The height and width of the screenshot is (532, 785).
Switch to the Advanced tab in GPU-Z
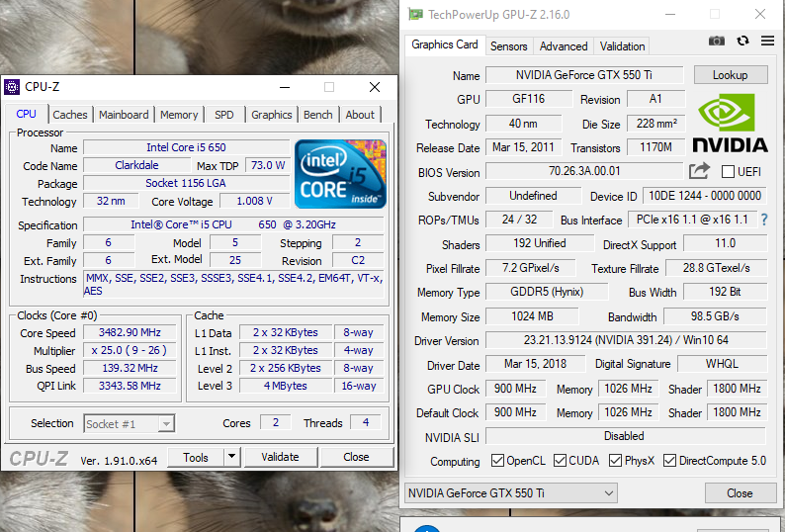564,46
